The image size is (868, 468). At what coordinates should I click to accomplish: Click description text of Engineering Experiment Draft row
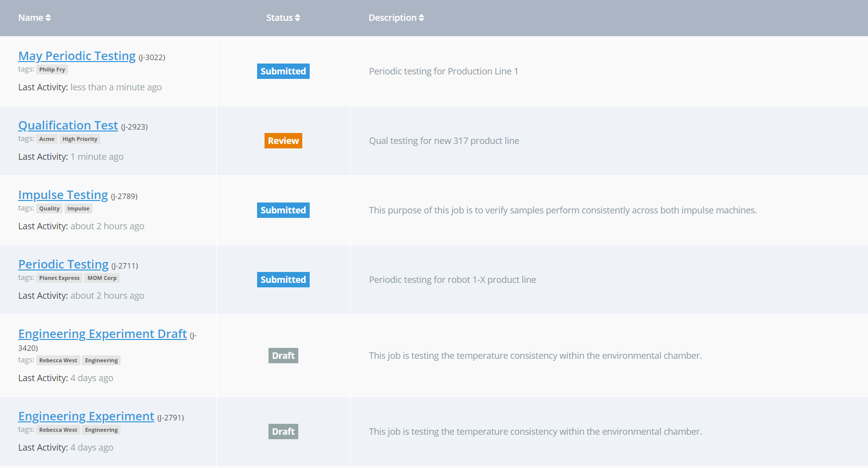pos(535,356)
